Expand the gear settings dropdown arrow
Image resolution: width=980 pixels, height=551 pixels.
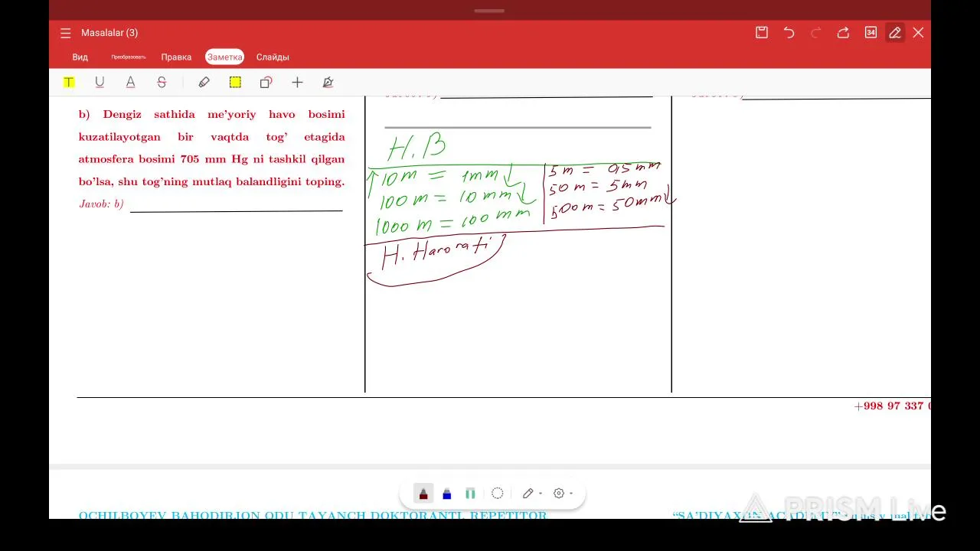(x=571, y=494)
